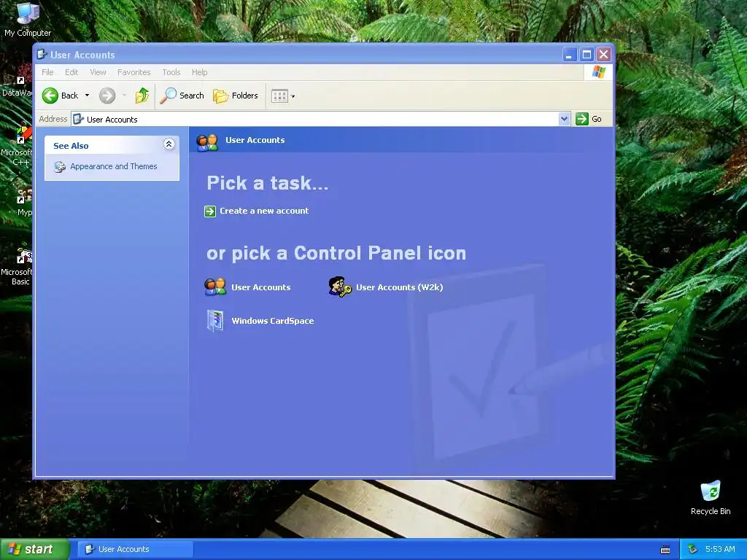Click the Forward arrow button

pyautogui.click(x=107, y=96)
